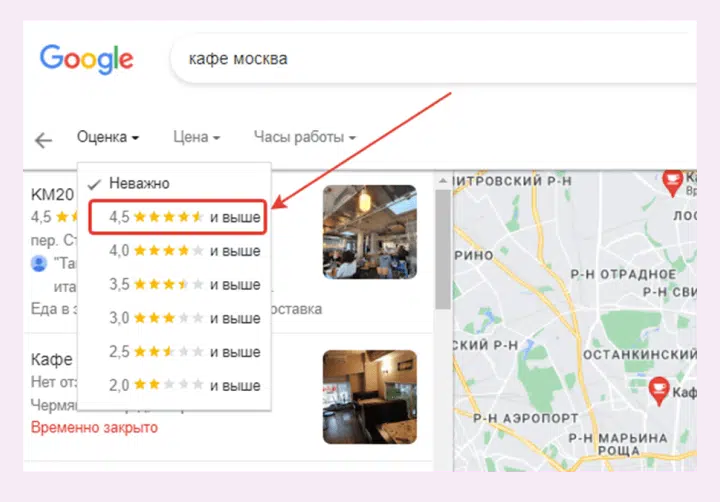Click the blue user avatar review icon
This screenshot has height=502, width=720.
click(39, 263)
